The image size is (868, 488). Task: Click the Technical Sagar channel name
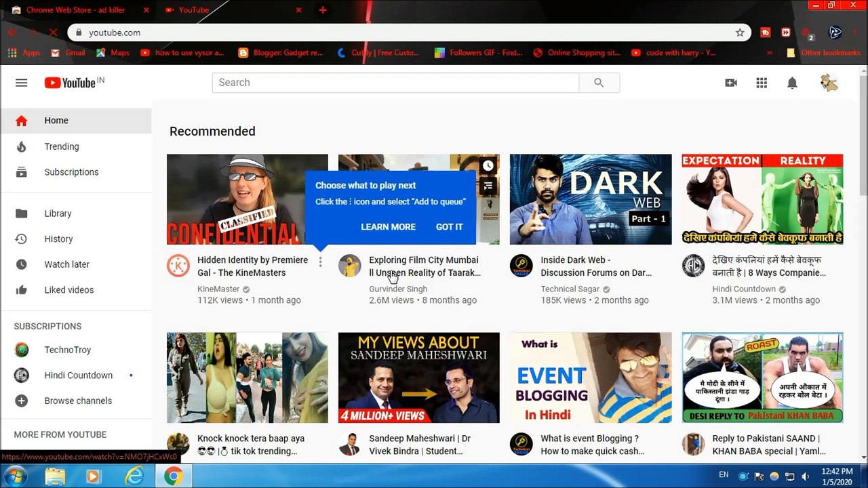click(x=570, y=289)
